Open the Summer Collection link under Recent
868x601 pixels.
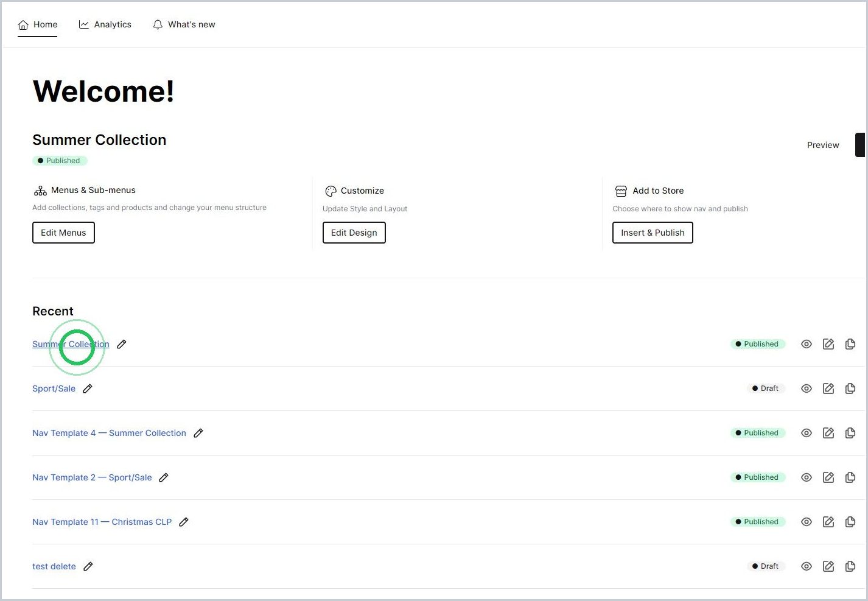pyautogui.click(x=71, y=344)
